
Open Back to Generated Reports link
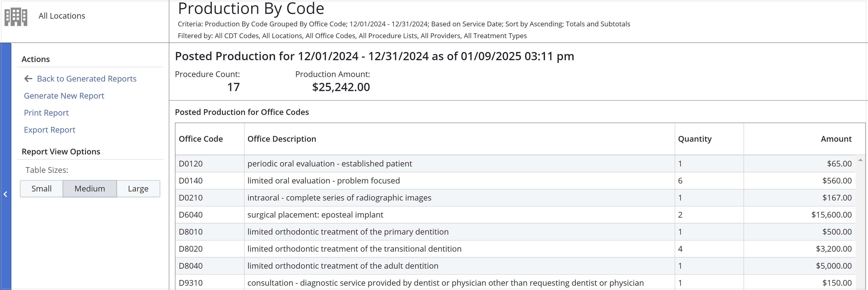[87, 79]
